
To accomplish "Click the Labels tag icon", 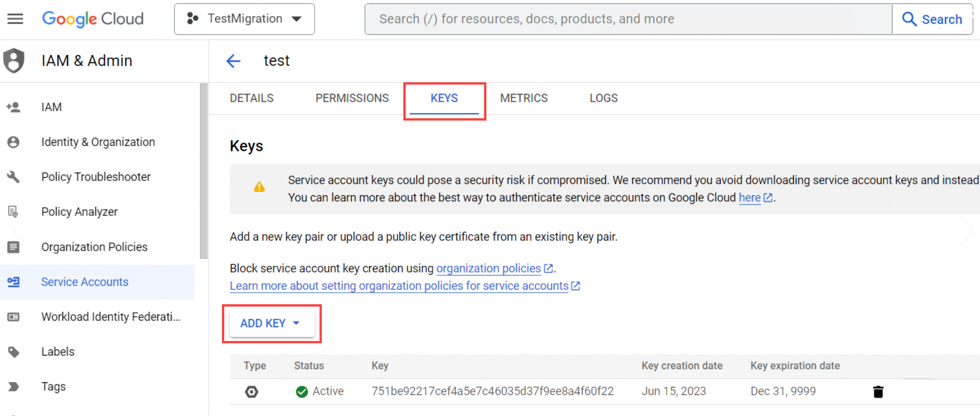I will [13, 352].
